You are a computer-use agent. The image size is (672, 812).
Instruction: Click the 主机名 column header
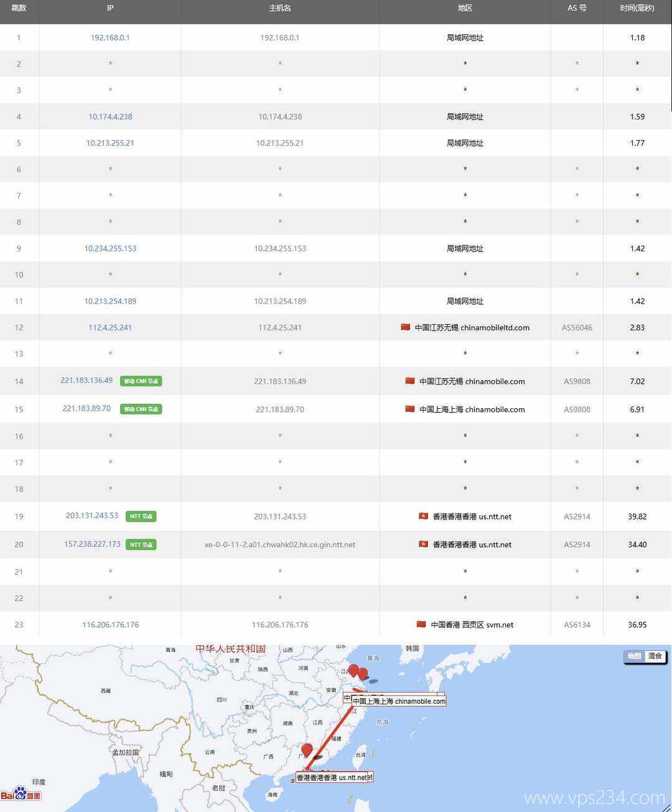(x=280, y=8)
